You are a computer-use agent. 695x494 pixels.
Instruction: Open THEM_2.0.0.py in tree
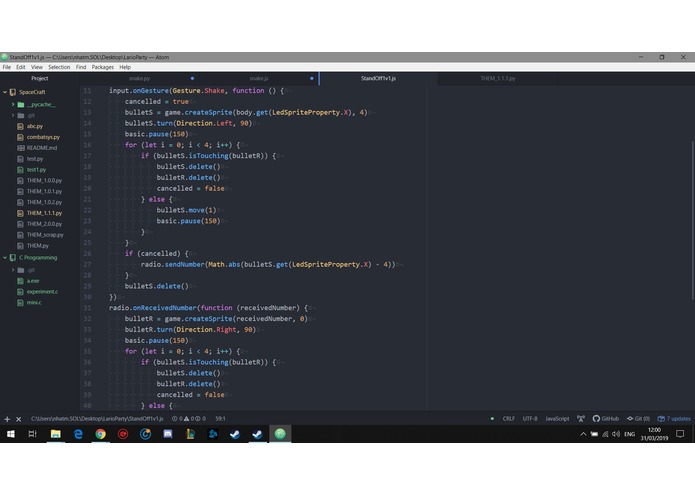point(44,224)
